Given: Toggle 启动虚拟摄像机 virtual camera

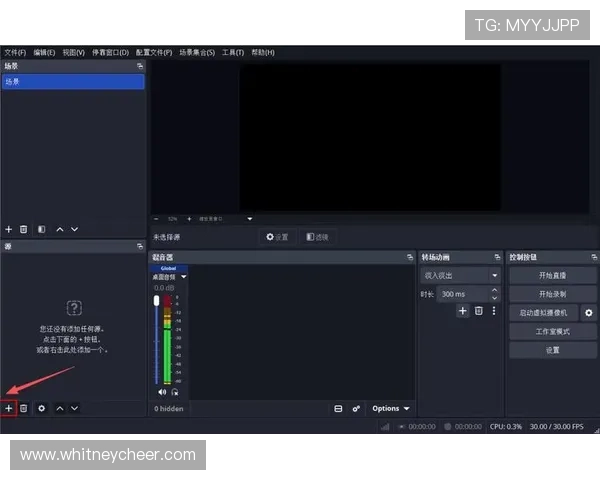Looking at the screenshot, I should tap(543, 313).
